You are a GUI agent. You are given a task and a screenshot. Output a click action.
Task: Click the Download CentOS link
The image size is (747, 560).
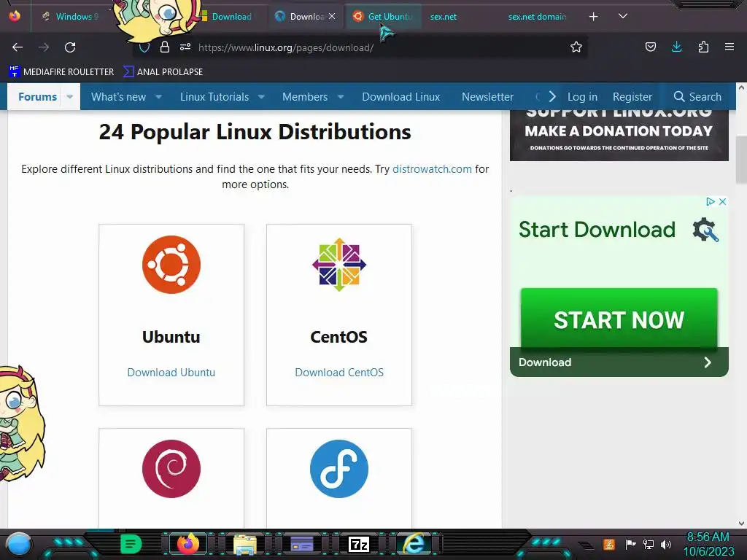tap(338, 373)
